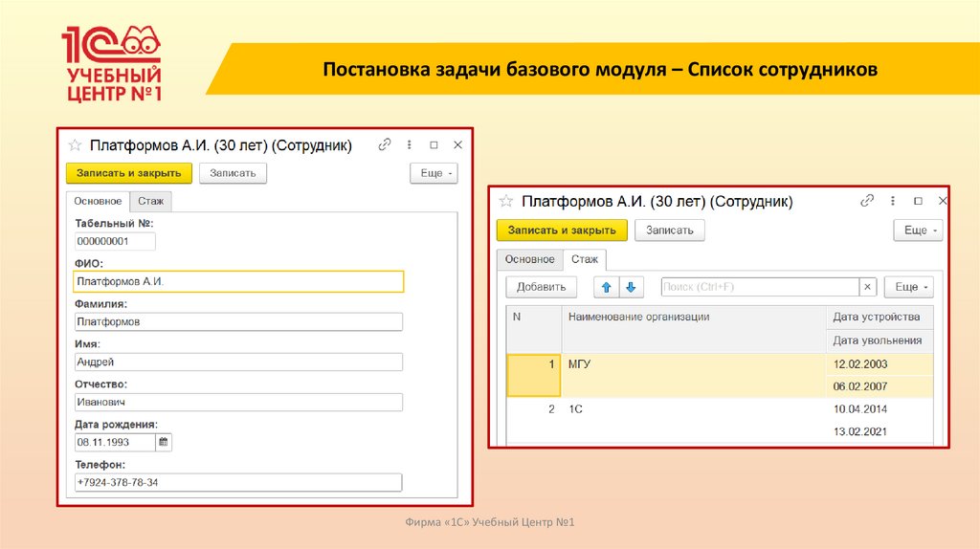Click the ФИО field 'Платформов А.И.'
This screenshot has width=980, height=549.
(238, 282)
